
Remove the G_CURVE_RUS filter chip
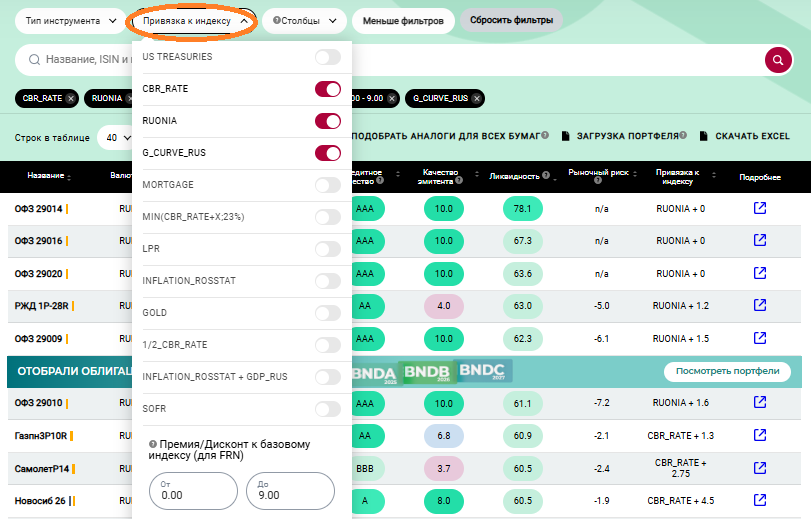point(477,98)
